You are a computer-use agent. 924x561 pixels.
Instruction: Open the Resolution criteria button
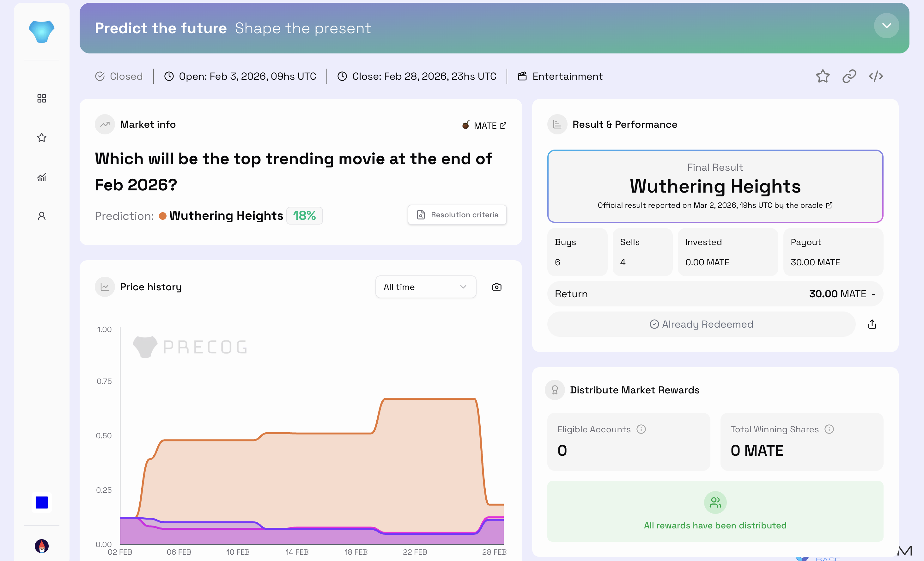(x=457, y=215)
